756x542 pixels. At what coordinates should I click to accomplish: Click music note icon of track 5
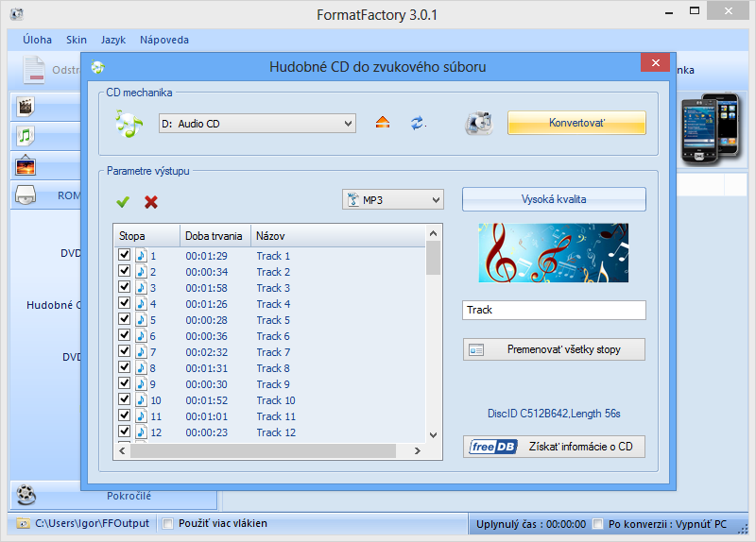141,319
